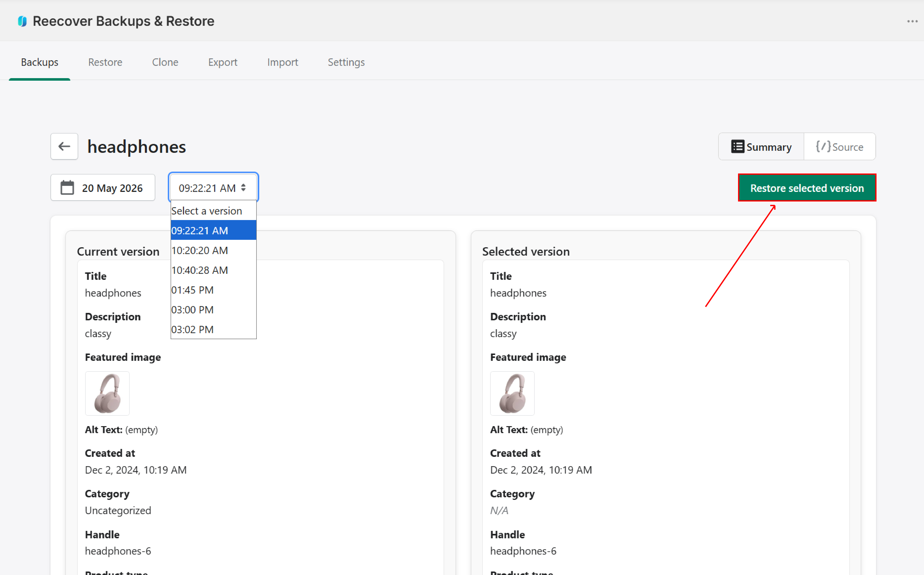Switch to the Export tab
924x575 pixels.
point(223,62)
